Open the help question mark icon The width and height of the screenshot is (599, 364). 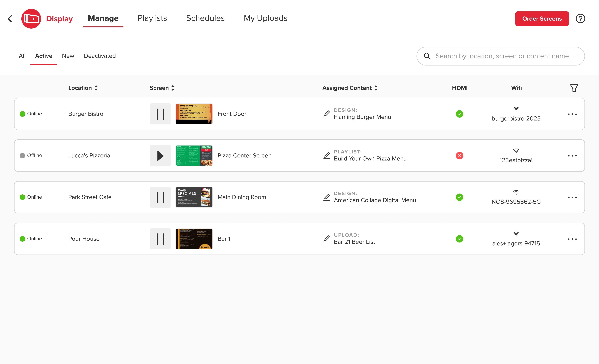tap(580, 19)
